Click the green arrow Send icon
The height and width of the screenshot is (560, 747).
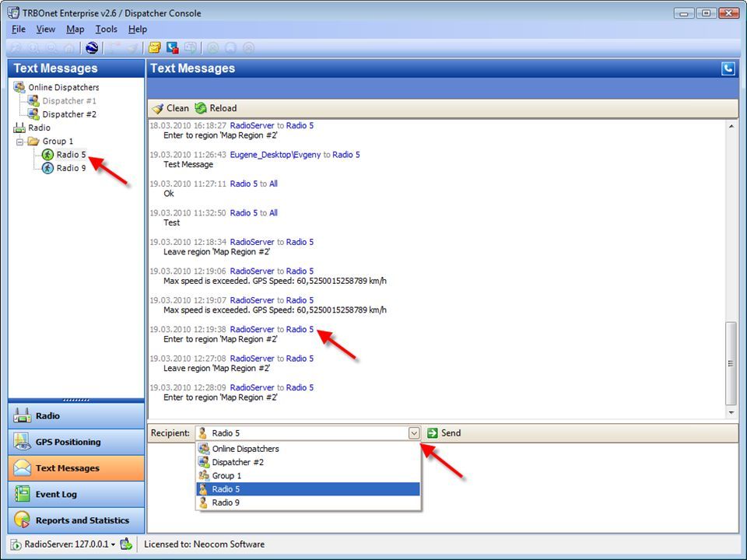(x=433, y=433)
